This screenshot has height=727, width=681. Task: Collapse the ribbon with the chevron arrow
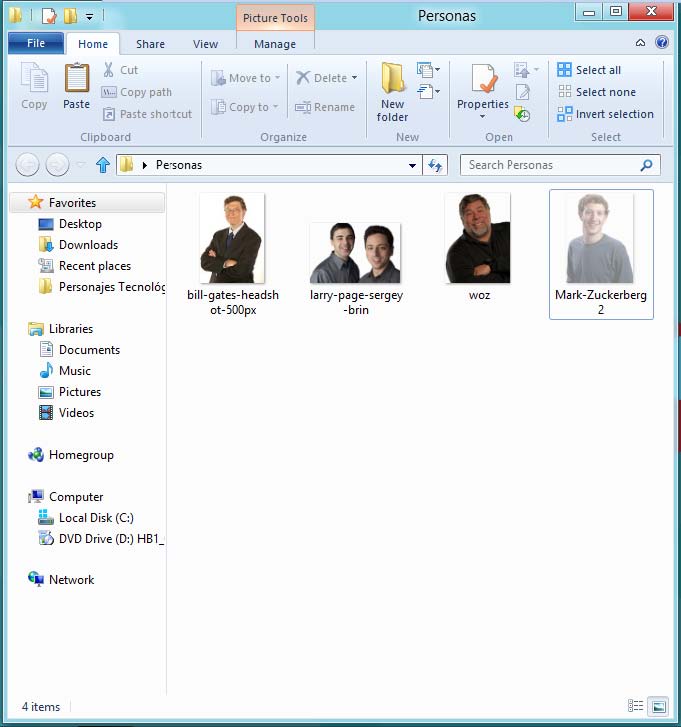(641, 43)
